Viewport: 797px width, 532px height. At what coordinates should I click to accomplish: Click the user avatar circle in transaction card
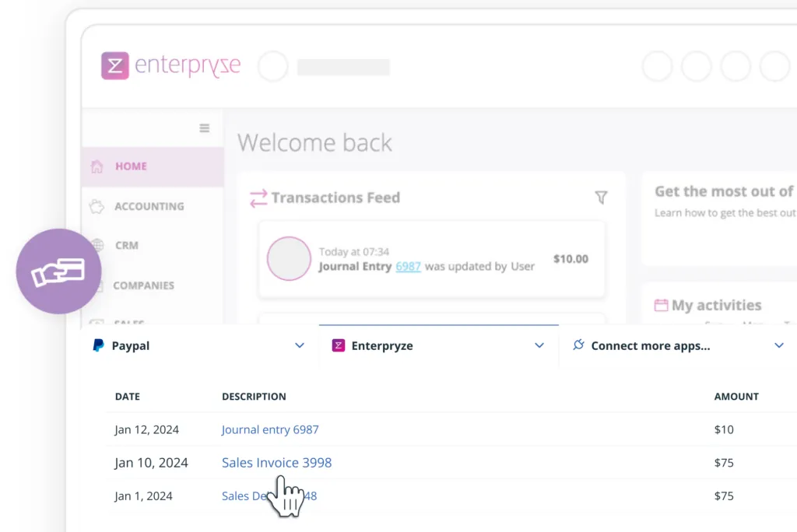[x=289, y=259]
